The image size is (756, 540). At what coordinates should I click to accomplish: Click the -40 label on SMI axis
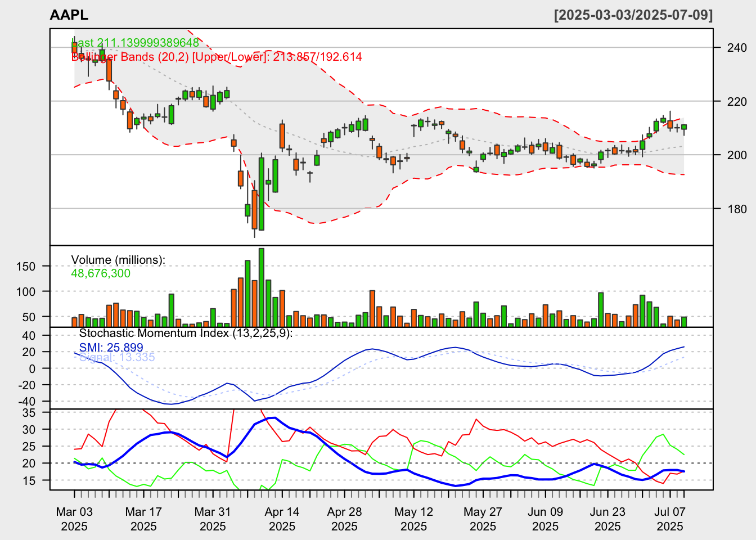pos(27,402)
